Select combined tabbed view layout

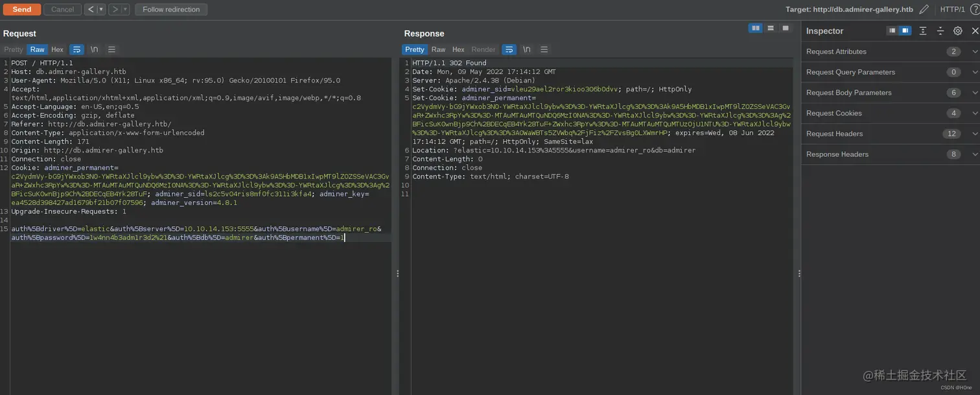pyautogui.click(x=786, y=28)
